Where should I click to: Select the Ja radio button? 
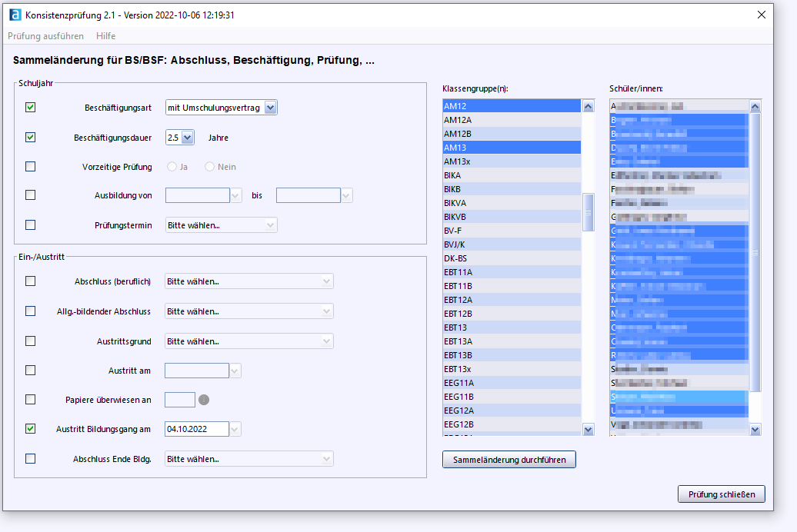click(172, 167)
